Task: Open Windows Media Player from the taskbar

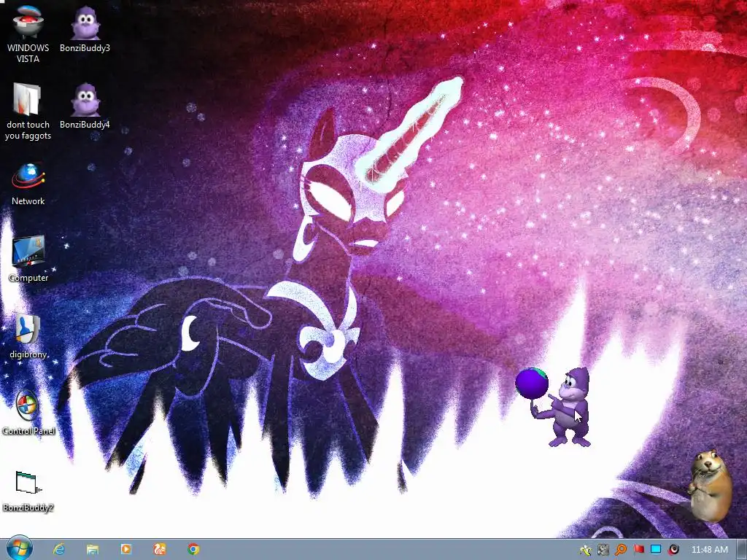Action: tap(126, 549)
